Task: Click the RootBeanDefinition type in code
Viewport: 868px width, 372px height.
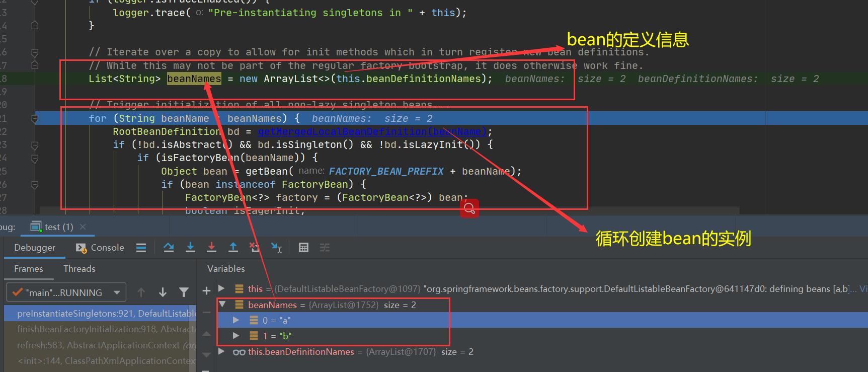Action: coord(167,131)
